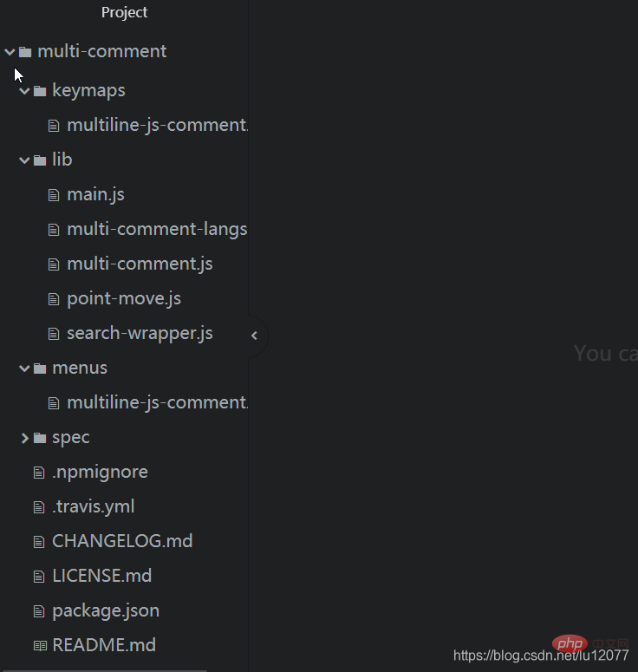Click the menus folder icon

40,369
